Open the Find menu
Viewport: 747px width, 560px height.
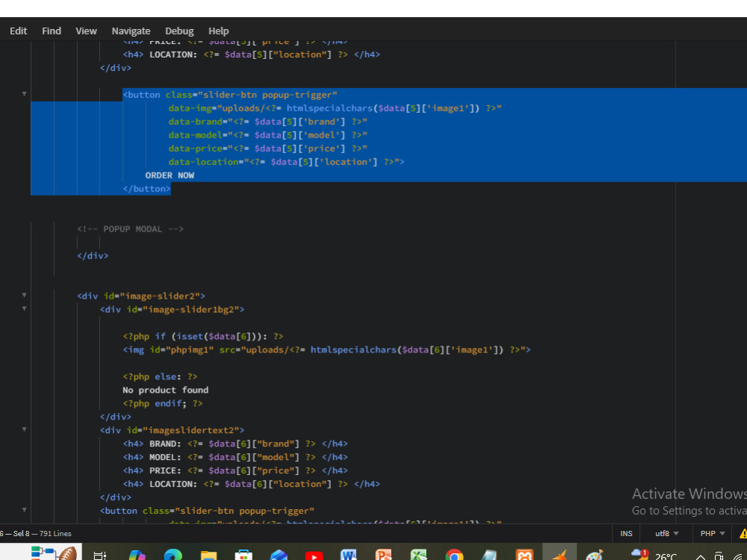tap(52, 31)
